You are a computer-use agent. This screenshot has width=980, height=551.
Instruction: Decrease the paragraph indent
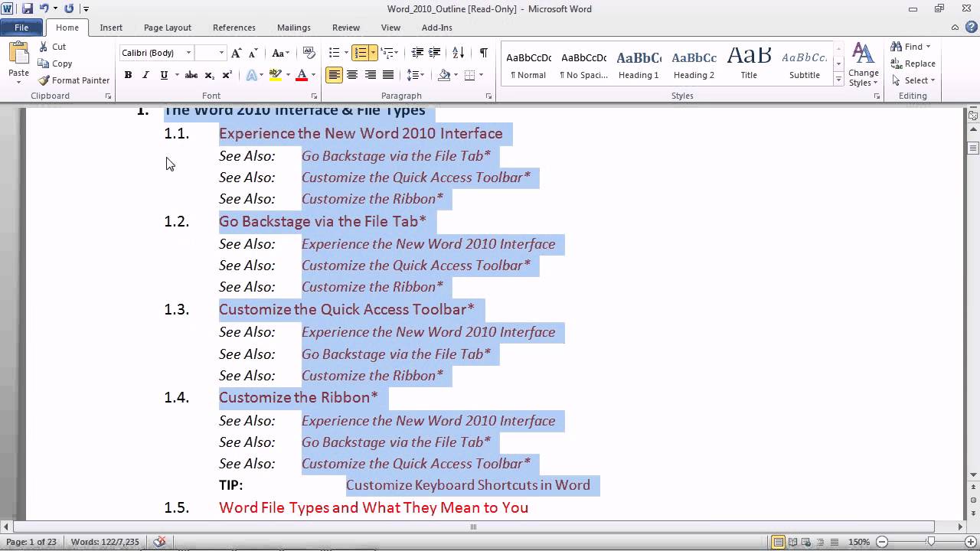[417, 53]
